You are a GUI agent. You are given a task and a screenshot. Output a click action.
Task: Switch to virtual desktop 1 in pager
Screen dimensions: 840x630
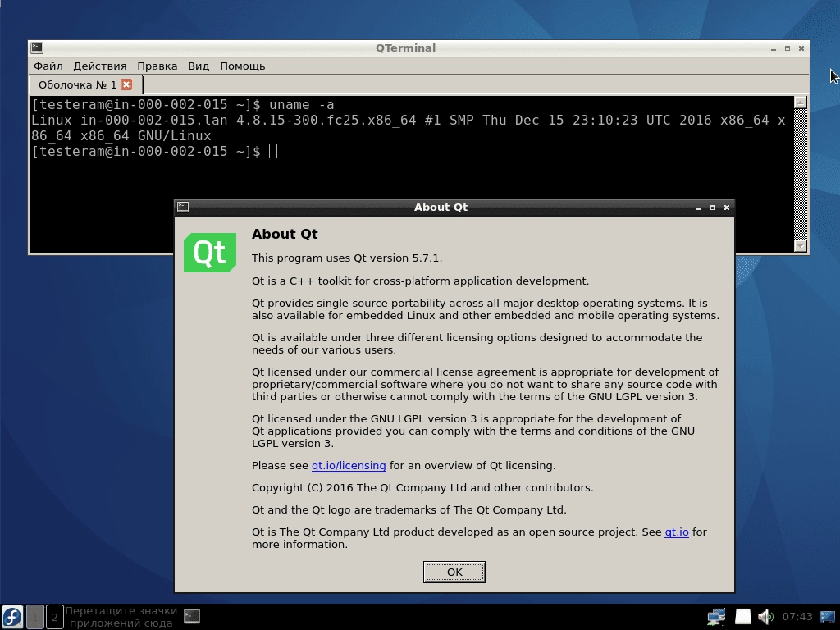34,617
